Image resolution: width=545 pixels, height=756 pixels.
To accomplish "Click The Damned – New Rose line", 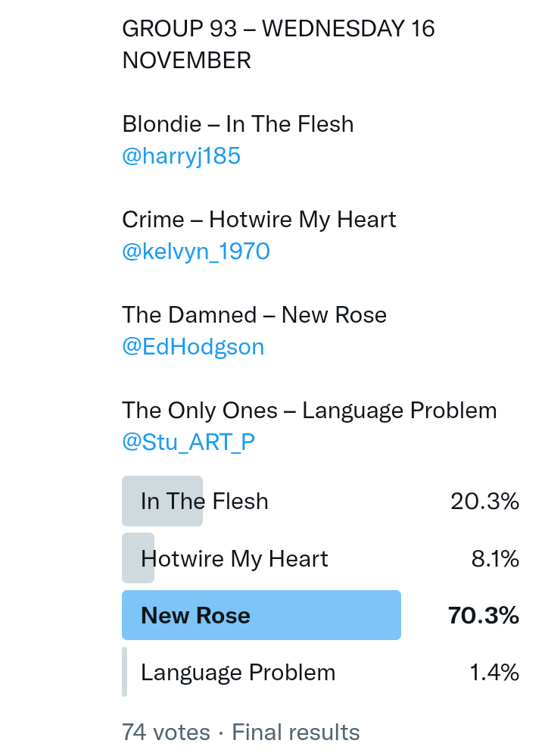I will [x=254, y=315].
